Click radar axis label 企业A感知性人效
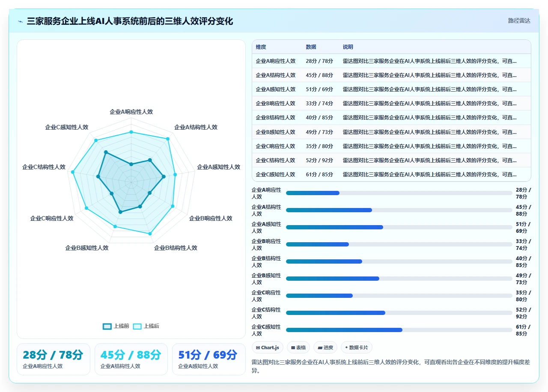Screen dimensions: 548x392 coord(218,167)
